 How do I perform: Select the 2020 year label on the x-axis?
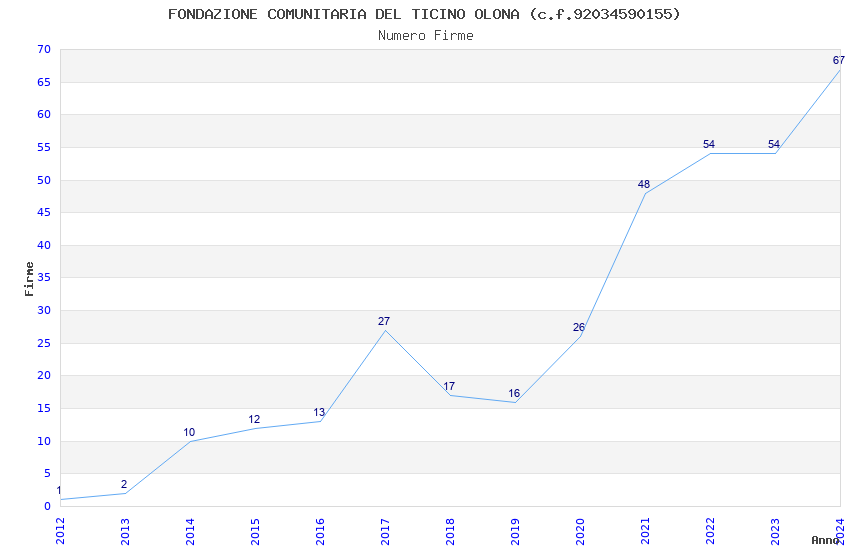[581, 531]
